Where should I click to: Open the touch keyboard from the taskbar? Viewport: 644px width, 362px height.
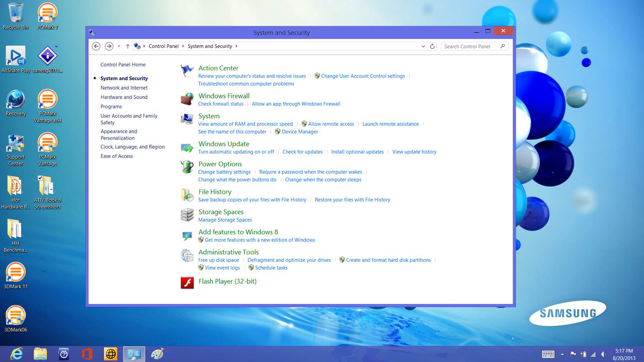[x=548, y=354]
